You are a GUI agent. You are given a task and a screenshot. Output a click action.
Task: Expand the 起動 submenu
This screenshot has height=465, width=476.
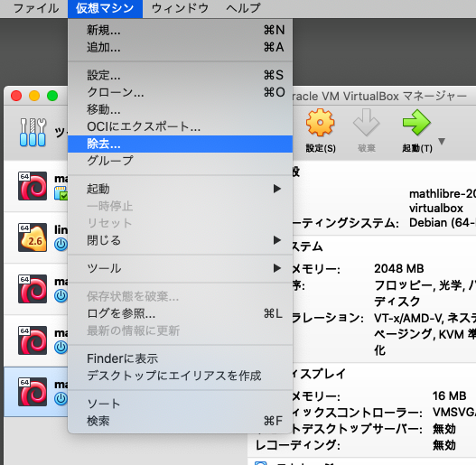point(181,189)
